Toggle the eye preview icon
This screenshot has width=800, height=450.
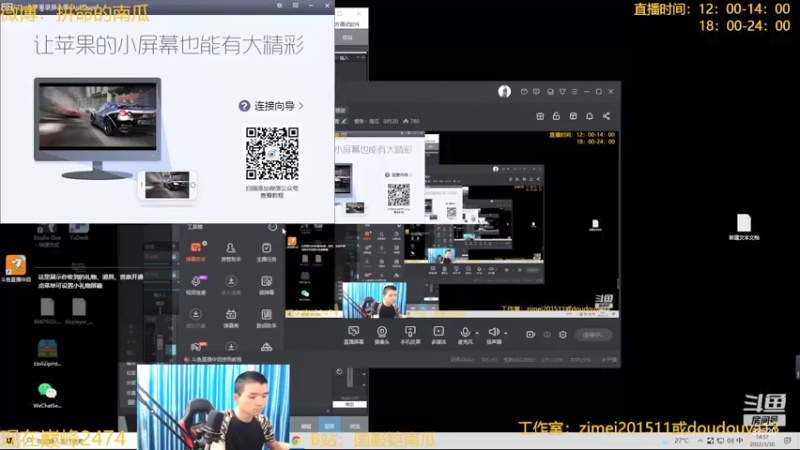tap(547, 335)
